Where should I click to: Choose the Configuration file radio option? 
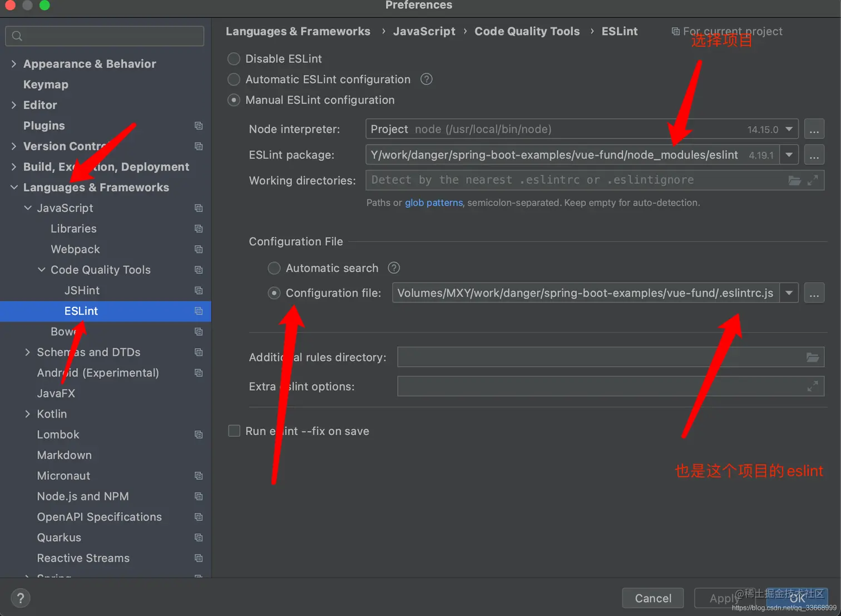click(x=274, y=293)
